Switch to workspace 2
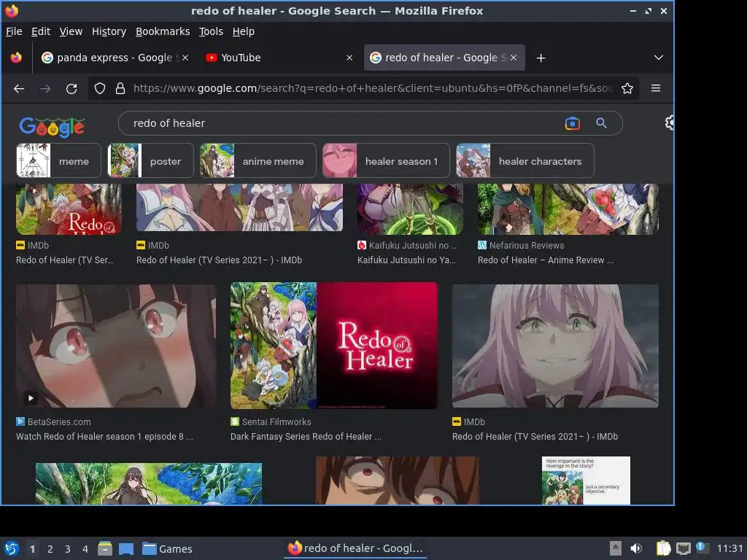The height and width of the screenshot is (560, 747). pos(50,549)
